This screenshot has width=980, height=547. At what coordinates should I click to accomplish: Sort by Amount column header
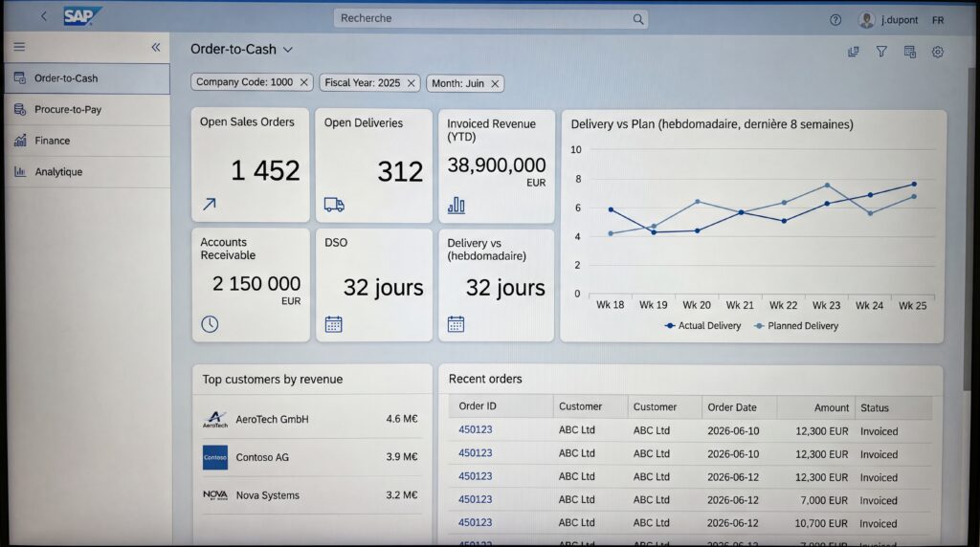pyautogui.click(x=815, y=407)
